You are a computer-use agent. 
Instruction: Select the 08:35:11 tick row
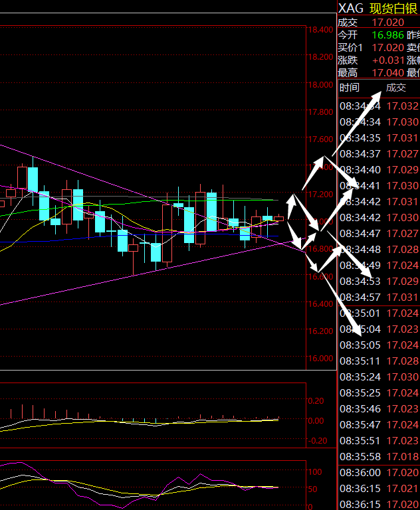(379, 361)
